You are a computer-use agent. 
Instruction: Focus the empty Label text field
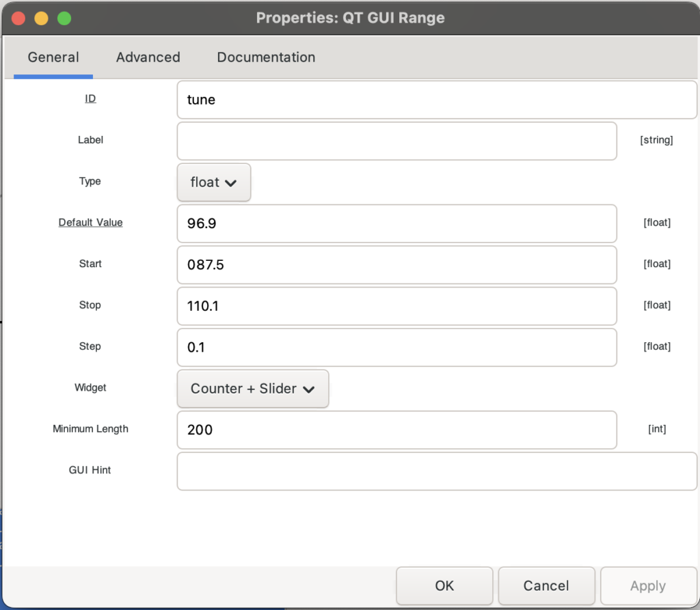pos(396,141)
